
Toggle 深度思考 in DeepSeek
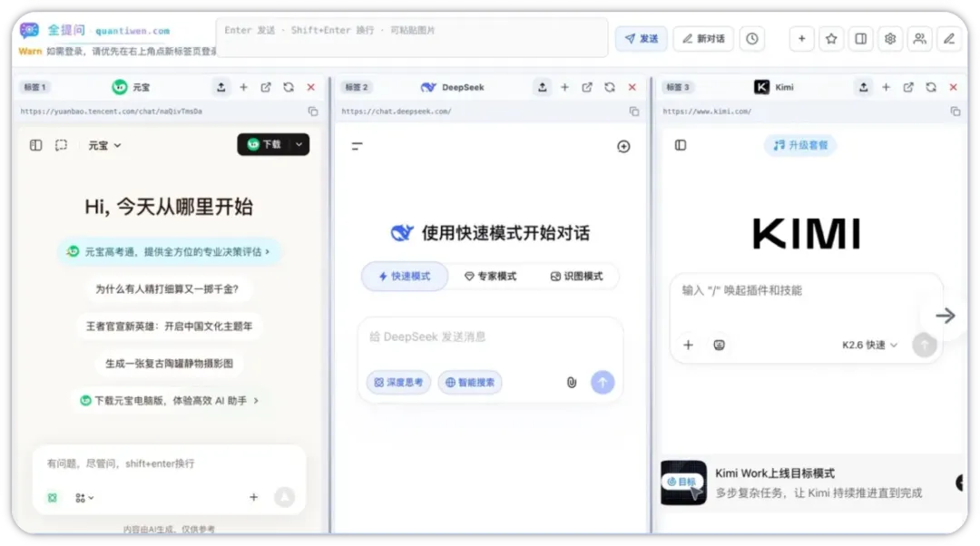pos(398,383)
